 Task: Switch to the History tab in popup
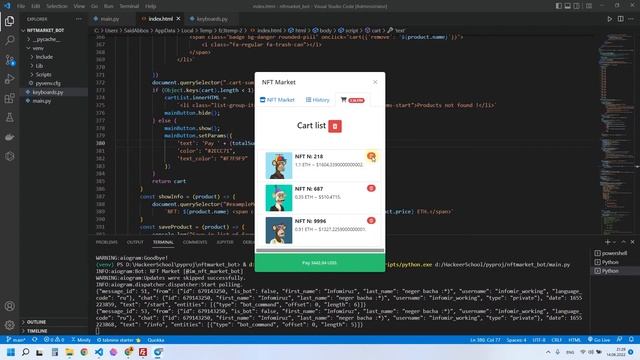(318, 100)
